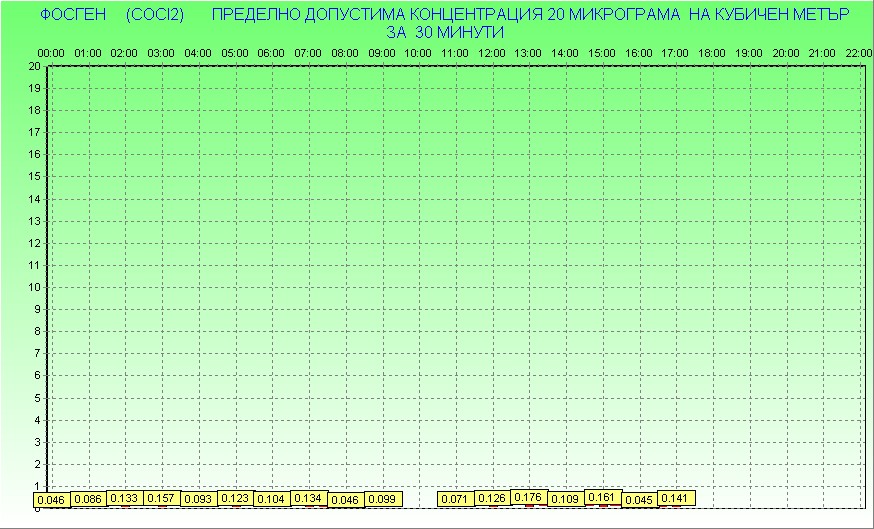Select the 0.157 reading label
Image resolution: width=874 pixels, height=529 pixels.
162,498
